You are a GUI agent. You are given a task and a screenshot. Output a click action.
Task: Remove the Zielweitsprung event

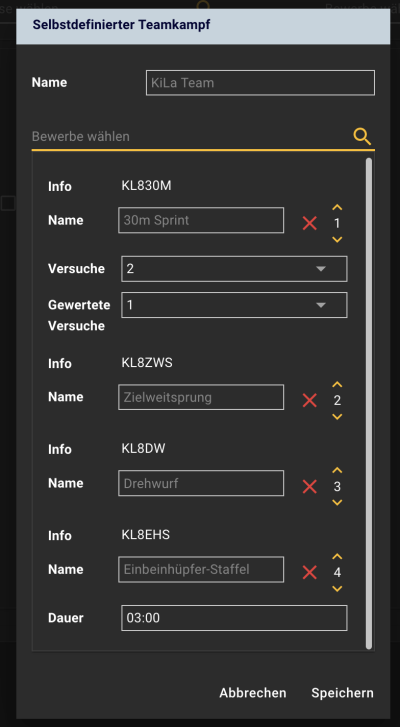[310, 400]
